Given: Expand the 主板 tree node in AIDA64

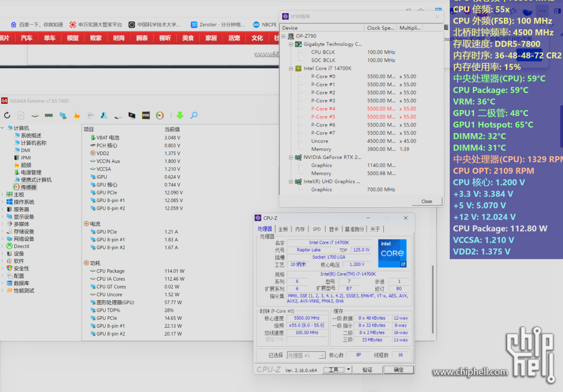Looking at the screenshot, I should click(2, 195).
